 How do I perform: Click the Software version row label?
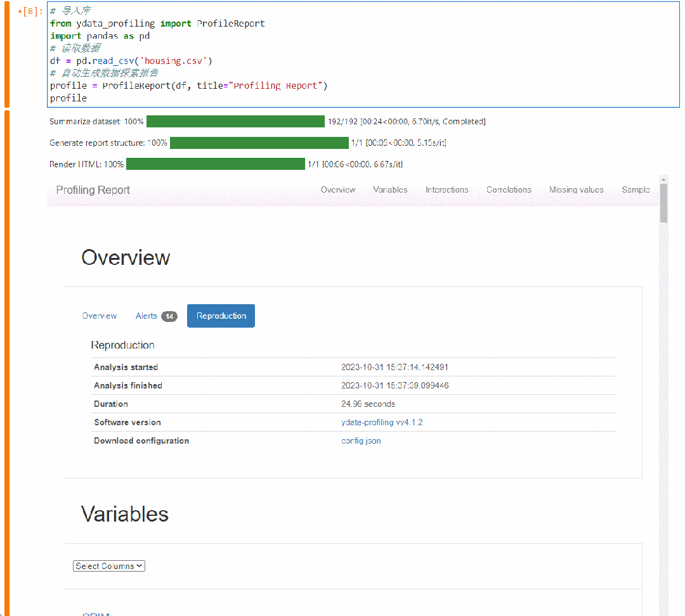point(127,422)
